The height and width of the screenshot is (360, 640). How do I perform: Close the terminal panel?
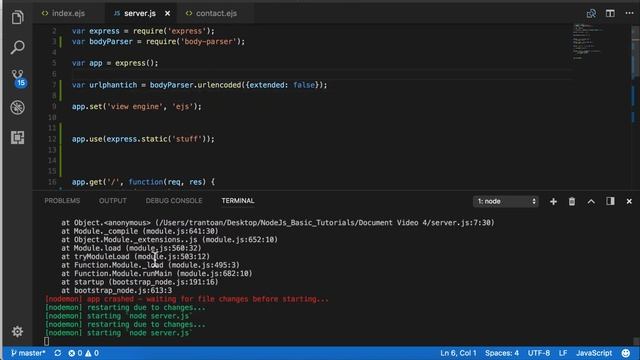pos(629,201)
